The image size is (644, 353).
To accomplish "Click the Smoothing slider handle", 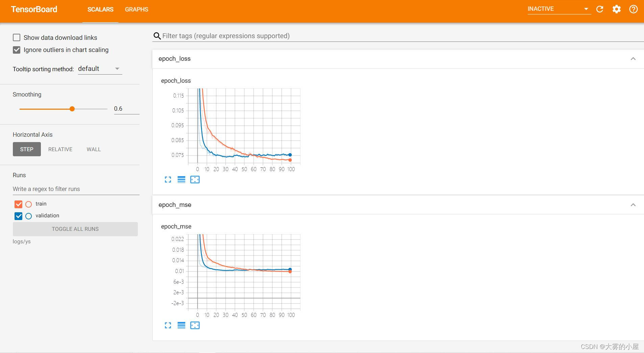I will (x=72, y=109).
